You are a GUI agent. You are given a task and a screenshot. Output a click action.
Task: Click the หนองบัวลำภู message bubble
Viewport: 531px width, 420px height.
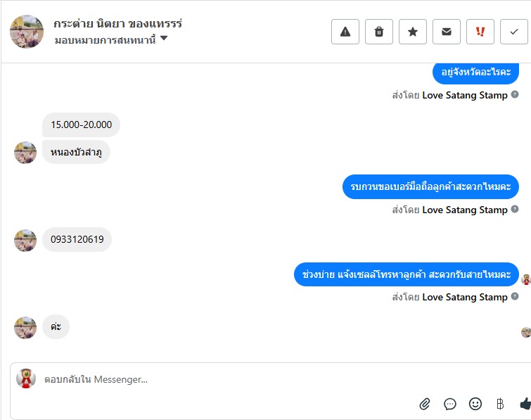point(76,152)
